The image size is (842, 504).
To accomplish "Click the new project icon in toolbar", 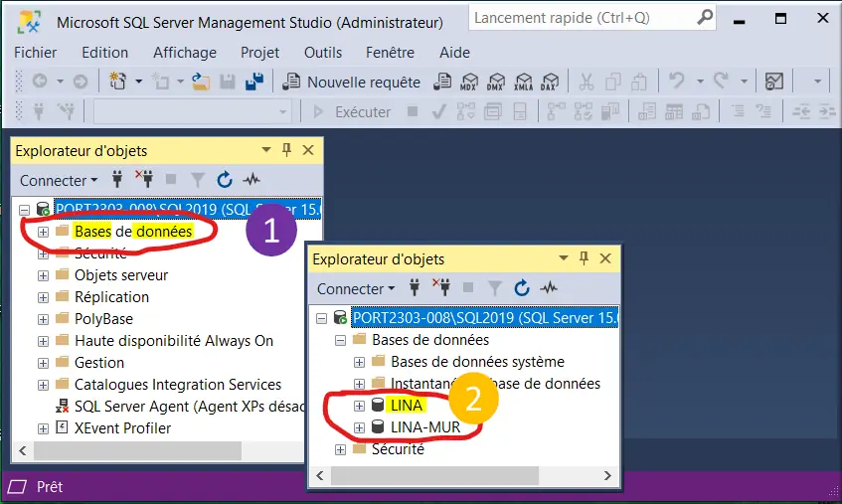I will pyautogui.click(x=117, y=82).
